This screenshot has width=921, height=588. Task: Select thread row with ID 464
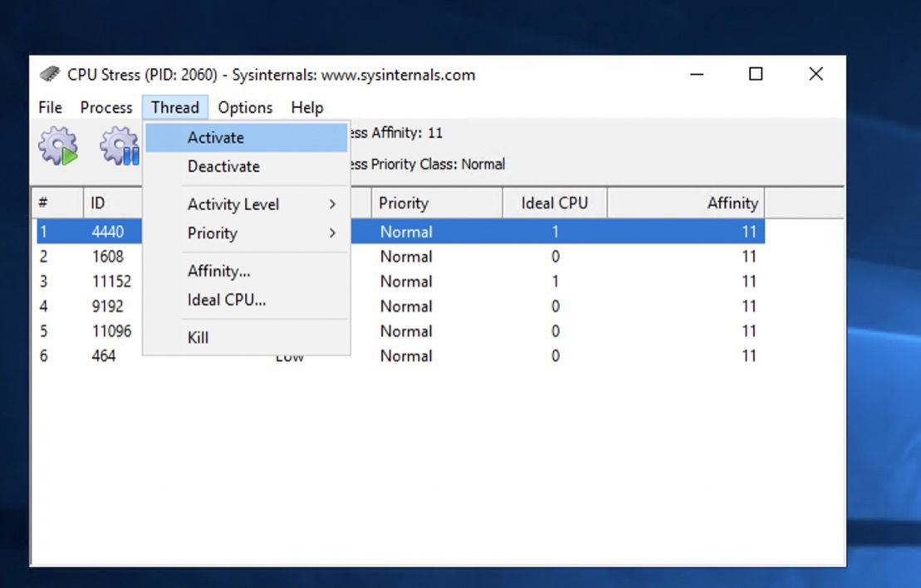(x=400, y=356)
